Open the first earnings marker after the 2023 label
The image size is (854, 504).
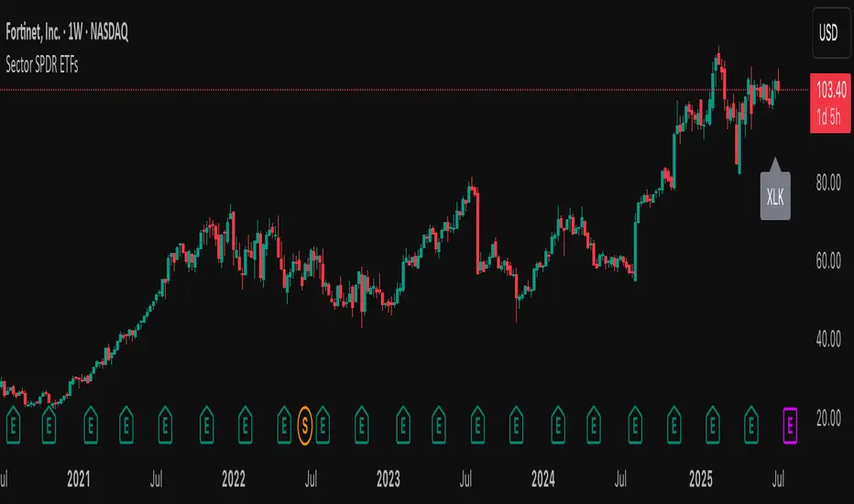coord(402,425)
